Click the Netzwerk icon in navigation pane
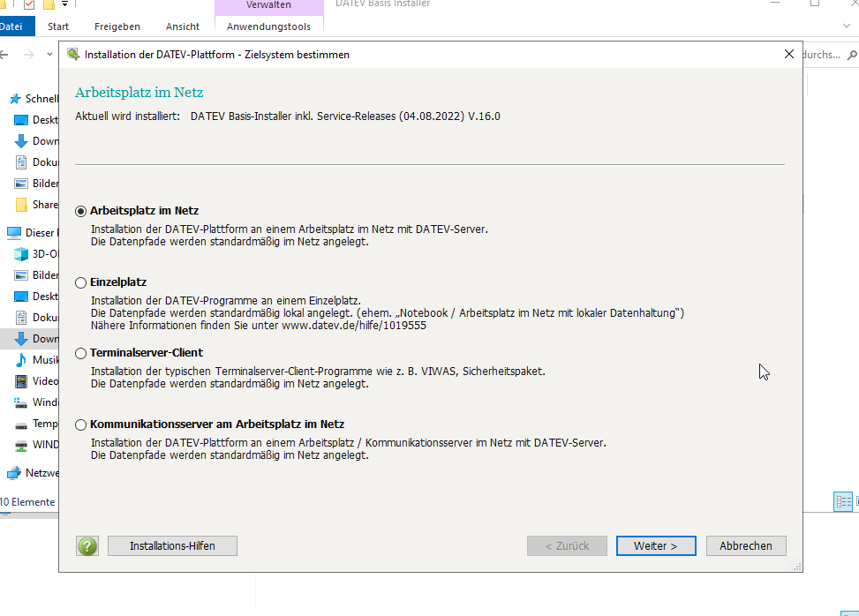This screenshot has height=616, width=859. pyautogui.click(x=13, y=473)
